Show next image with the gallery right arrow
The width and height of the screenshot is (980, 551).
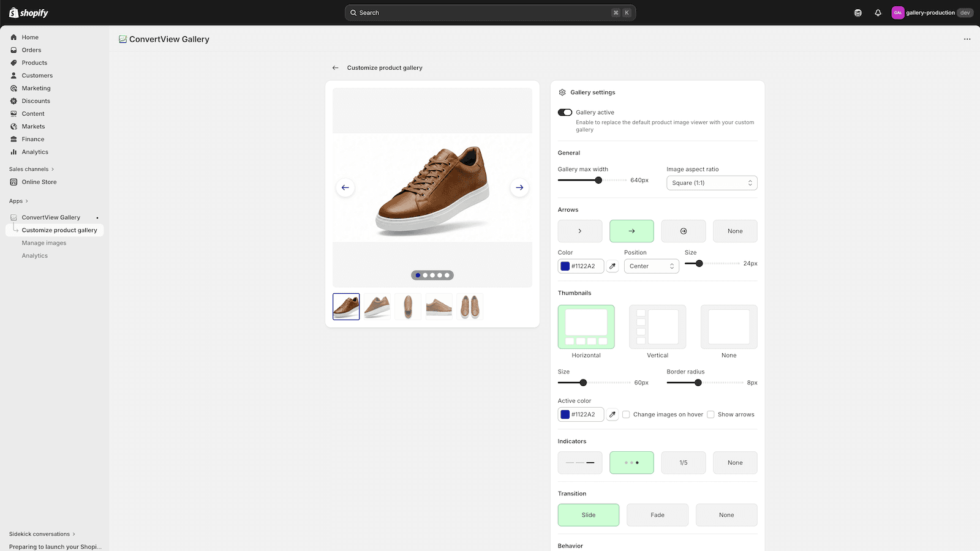coord(519,187)
